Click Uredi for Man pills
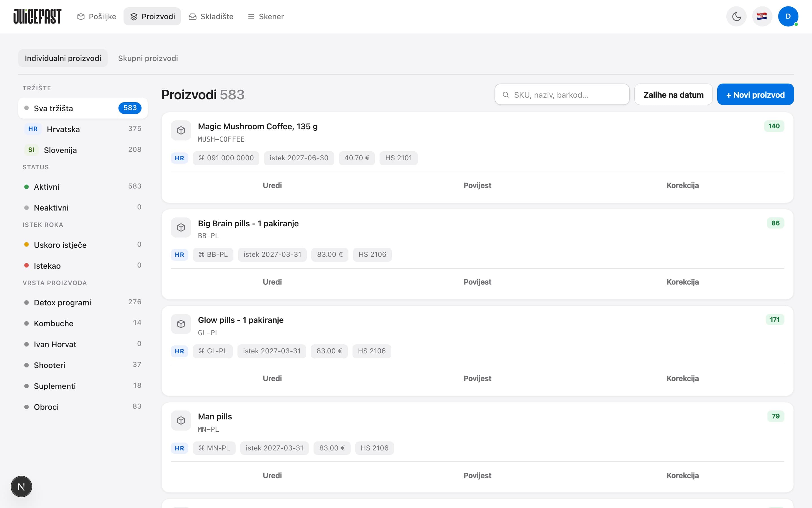812x508 pixels. click(x=272, y=476)
